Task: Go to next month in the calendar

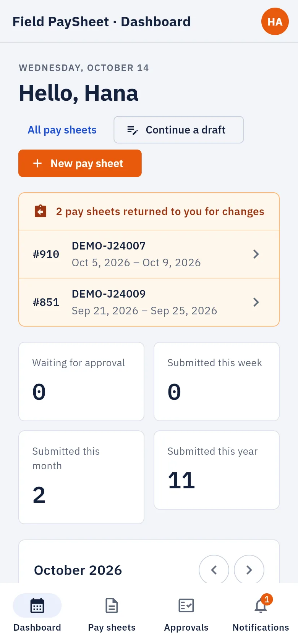Action: 249,570
